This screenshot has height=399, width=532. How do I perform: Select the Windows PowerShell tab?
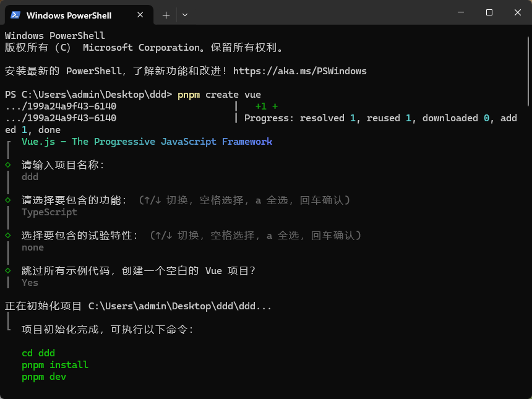[x=79, y=15]
